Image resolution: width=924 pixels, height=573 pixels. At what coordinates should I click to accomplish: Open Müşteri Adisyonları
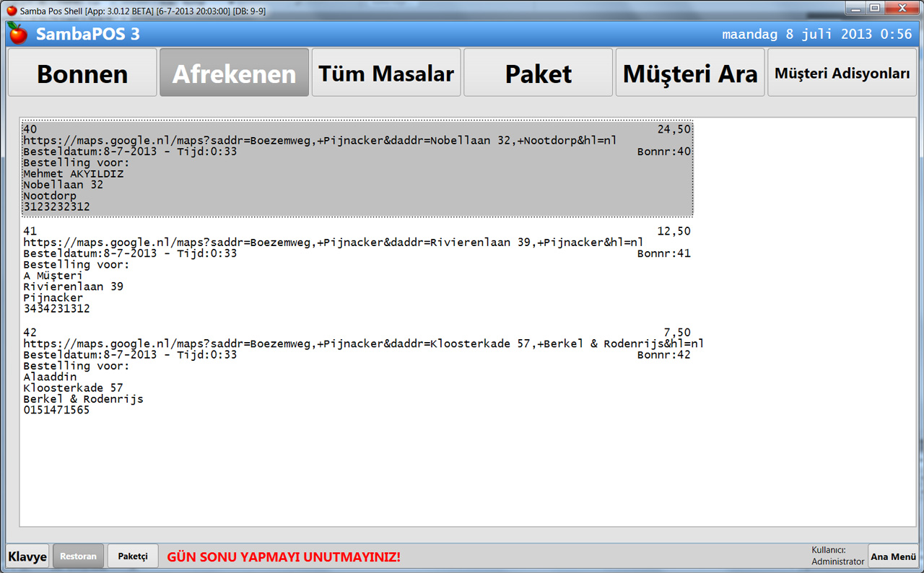point(842,73)
